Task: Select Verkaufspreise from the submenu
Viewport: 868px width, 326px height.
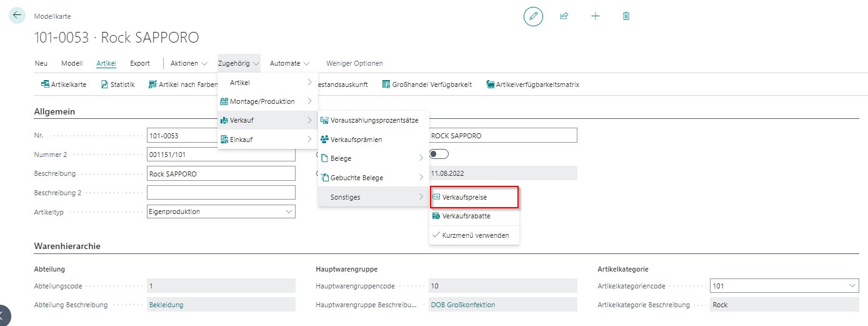Action: 474,196
